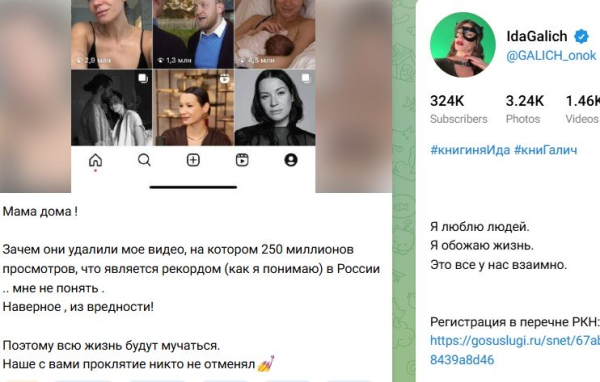Open the IdaGalich channel avatar
The image size is (600, 382).
coord(463,45)
